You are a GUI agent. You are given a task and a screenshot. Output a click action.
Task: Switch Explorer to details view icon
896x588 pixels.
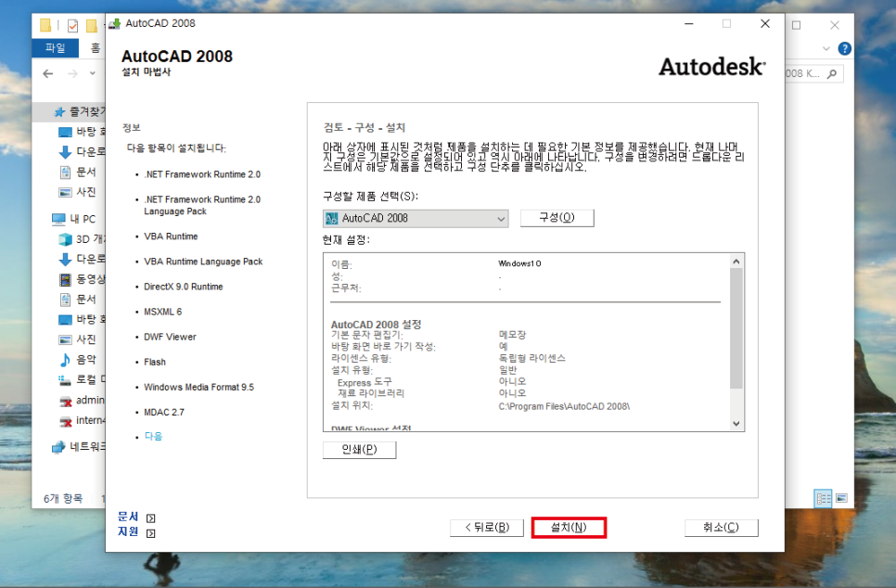click(824, 498)
